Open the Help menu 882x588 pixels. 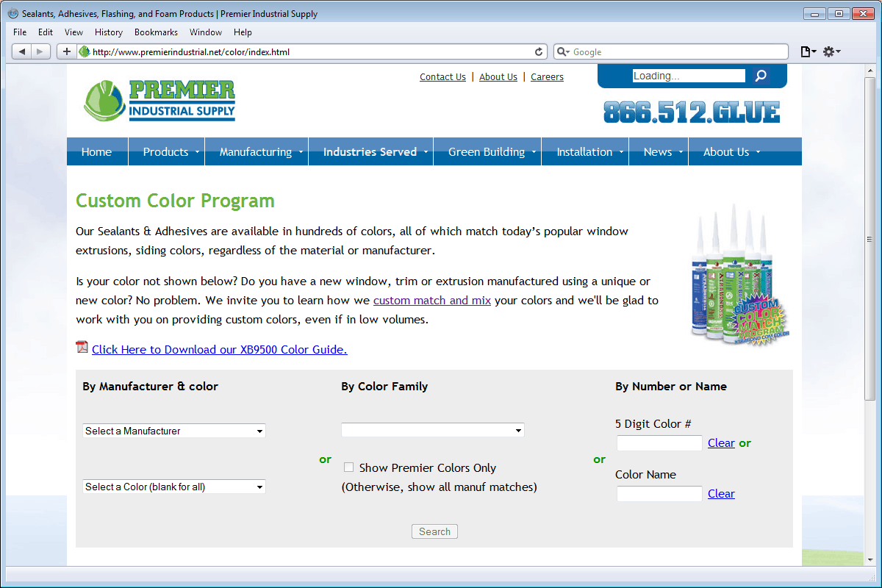pos(243,32)
